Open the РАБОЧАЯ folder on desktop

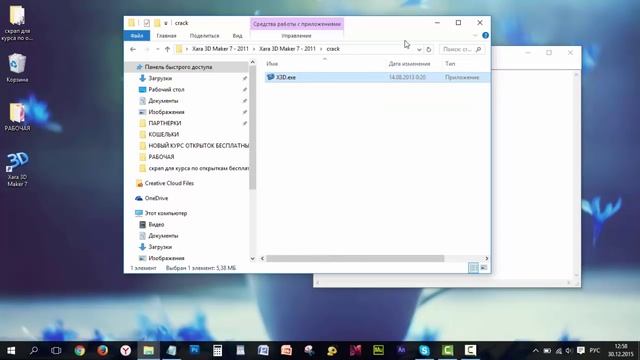tap(17, 117)
